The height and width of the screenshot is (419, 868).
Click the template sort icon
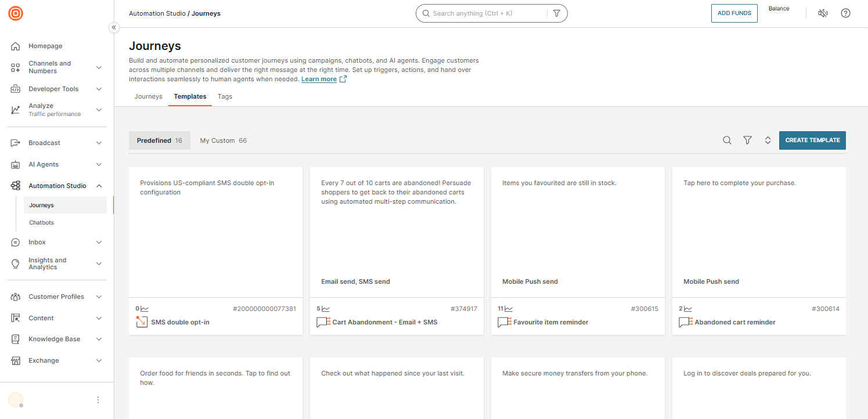point(768,140)
